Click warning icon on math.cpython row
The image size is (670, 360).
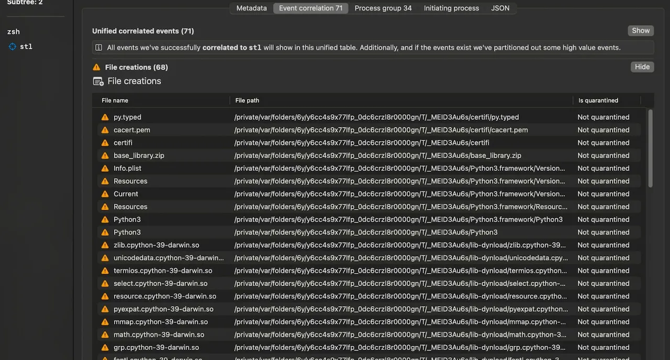tap(105, 335)
